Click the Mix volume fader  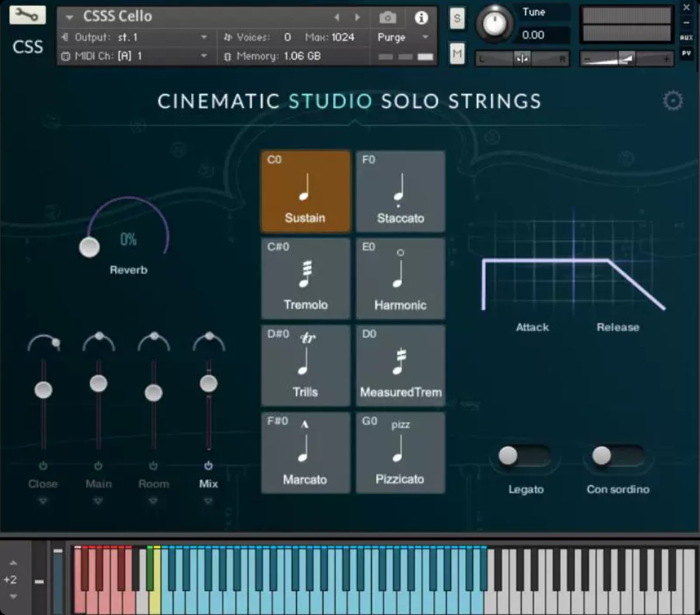pyautogui.click(x=208, y=383)
